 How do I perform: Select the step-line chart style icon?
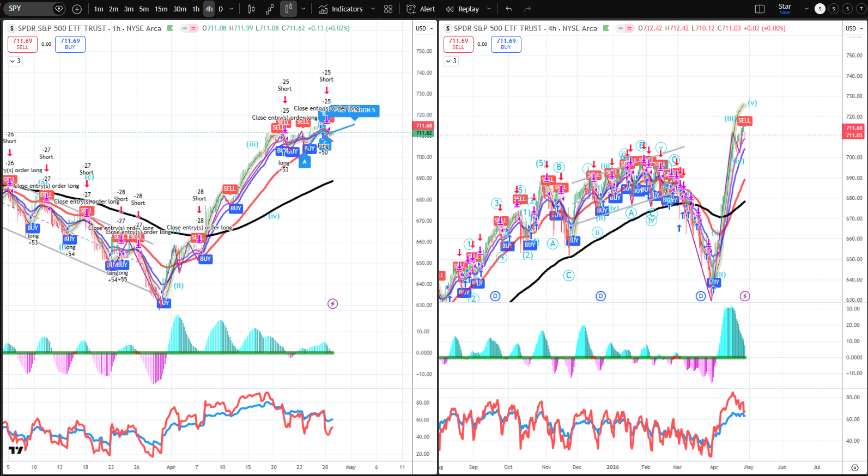pyautogui.click(x=270, y=9)
